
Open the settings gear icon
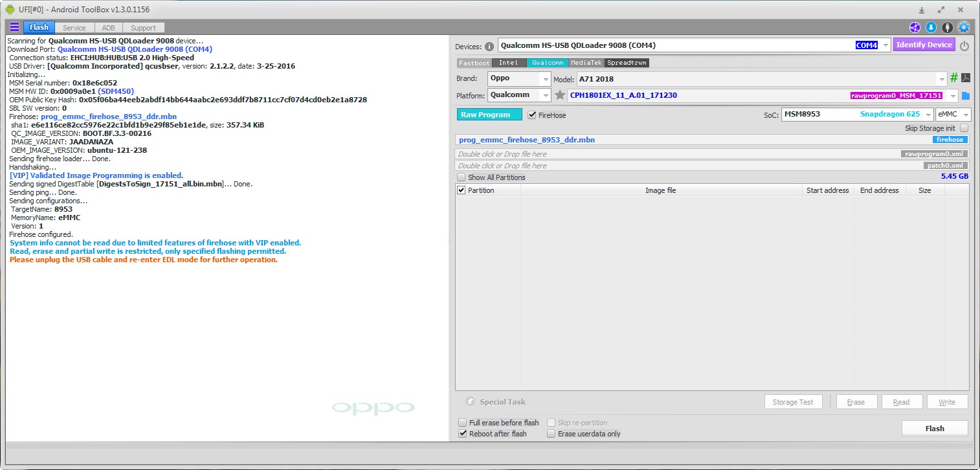pyautogui.click(x=964, y=27)
